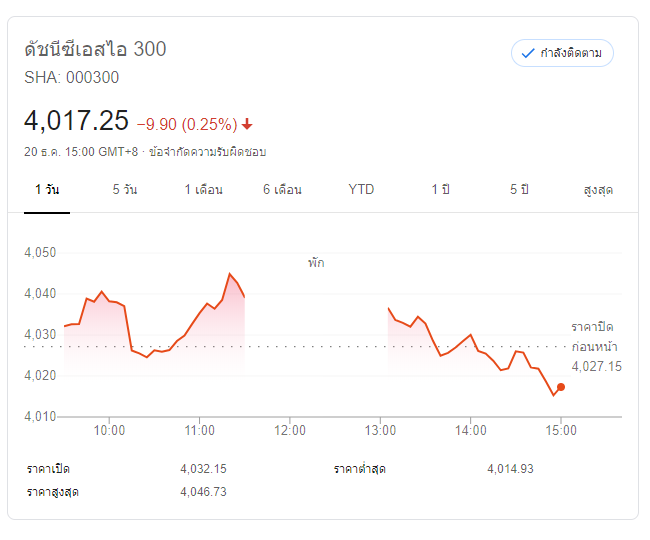Click the ราคาปิดก่อนหน้า previous close label

596,337
